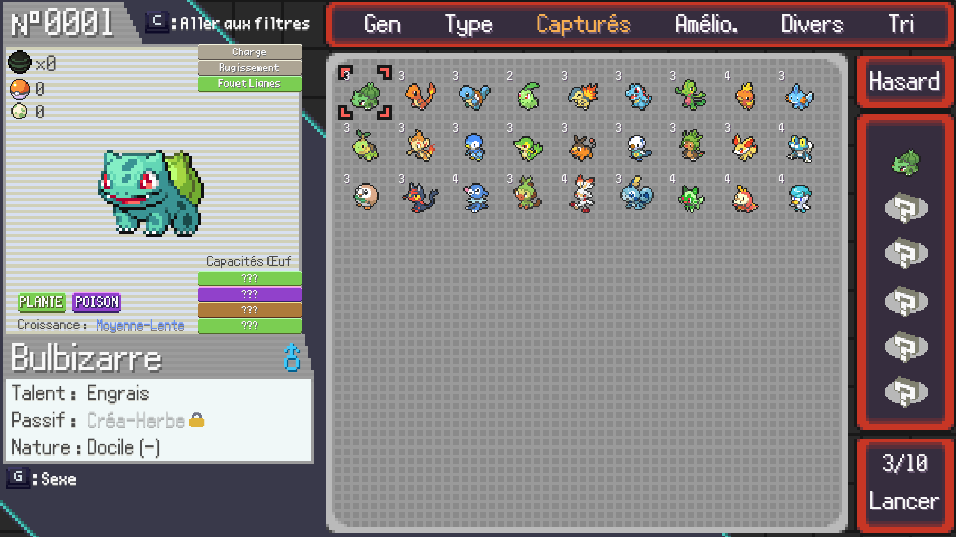Image resolution: width=956 pixels, height=537 pixels.
Task: Click the 3/10 value counter
Action: pyautogui.click(x=905, y=464)
